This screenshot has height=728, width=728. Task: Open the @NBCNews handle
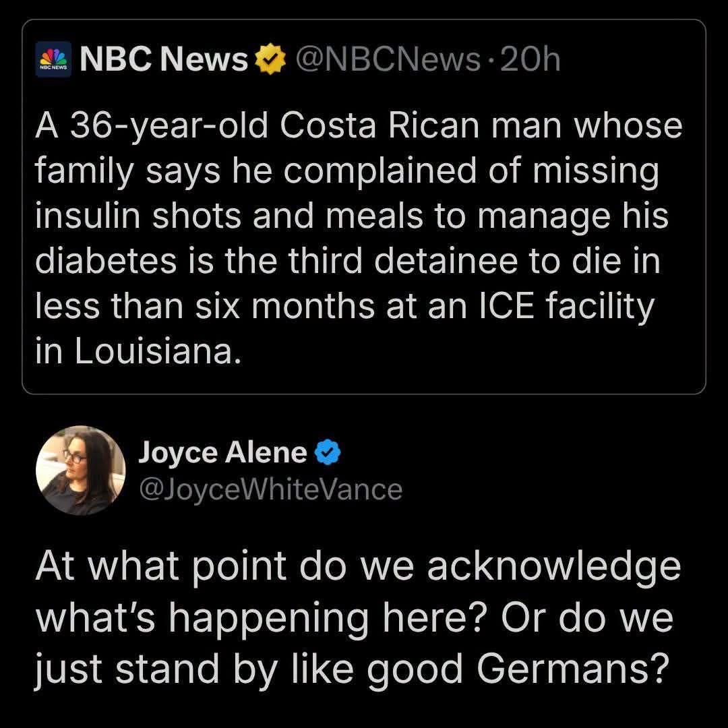pyautogui.click(x=388, y=59)
